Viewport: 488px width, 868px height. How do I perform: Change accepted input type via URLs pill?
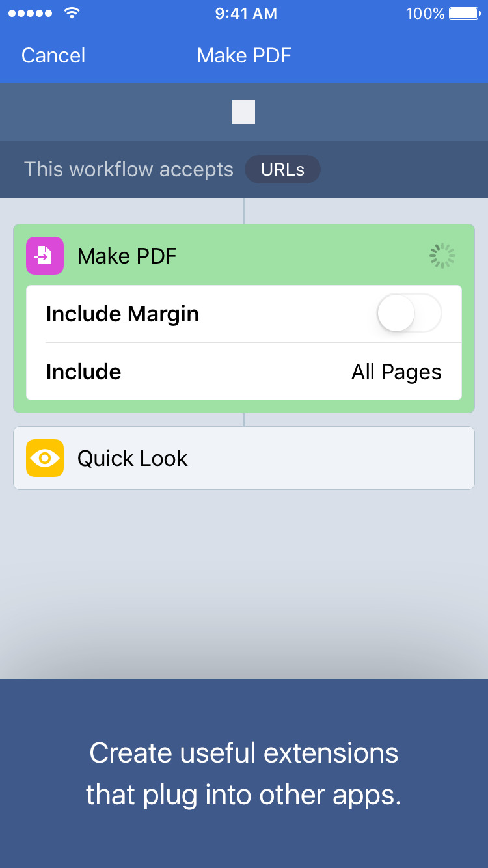coord(282,169)
